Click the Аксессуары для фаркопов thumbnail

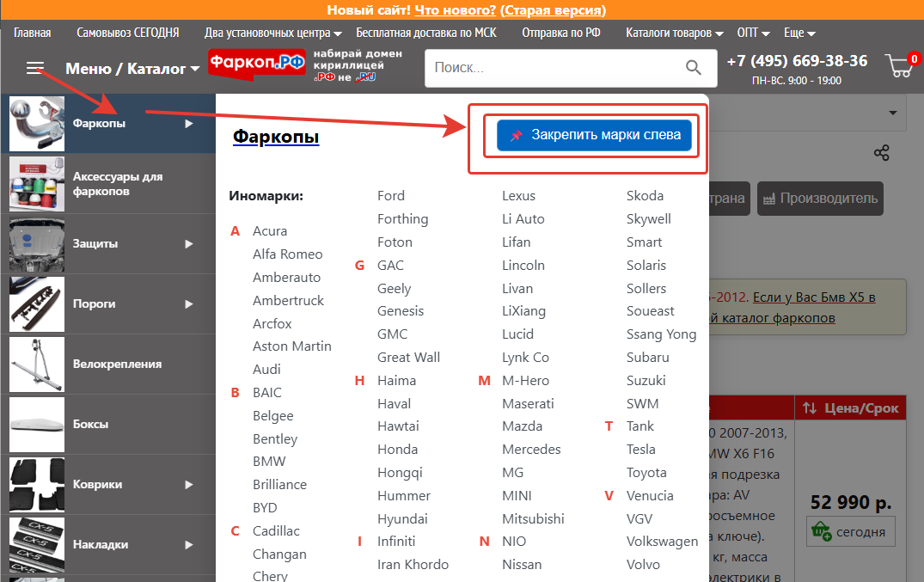point(37,184)
